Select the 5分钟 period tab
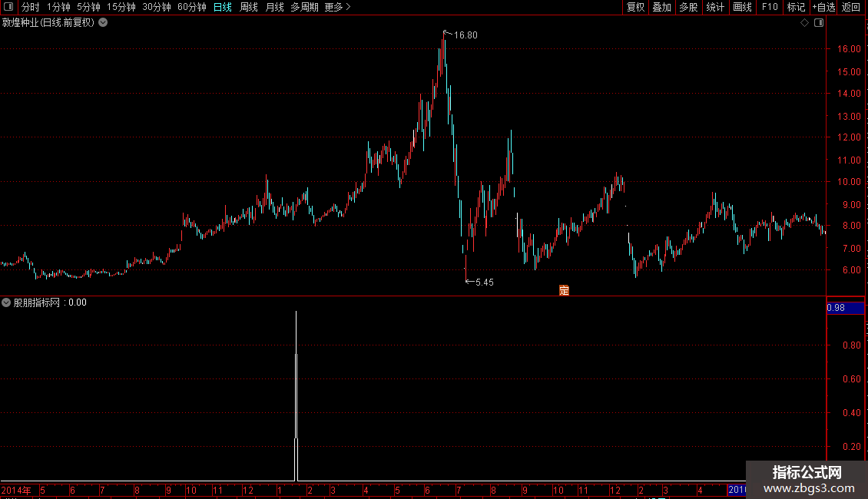This screenshot has height=499, width=868. coord(88,7)
